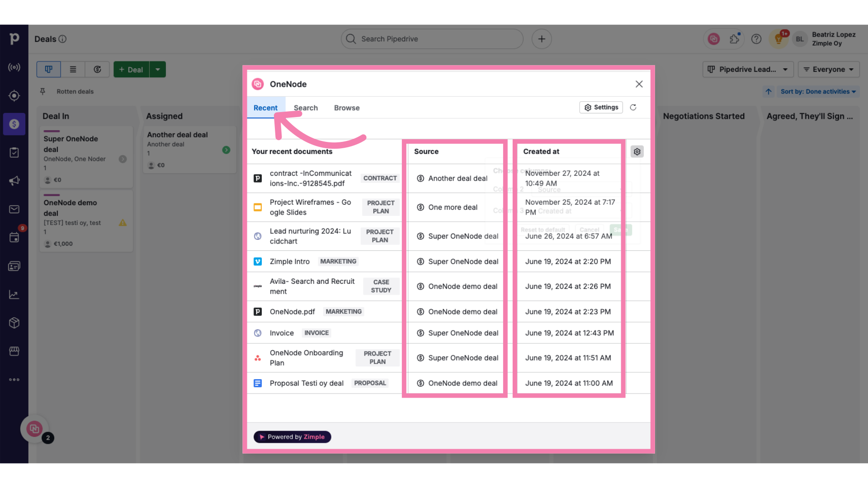Screen dimensions: 868x488
Task: Switch to the Search tab
Action: tap(306, 108)
